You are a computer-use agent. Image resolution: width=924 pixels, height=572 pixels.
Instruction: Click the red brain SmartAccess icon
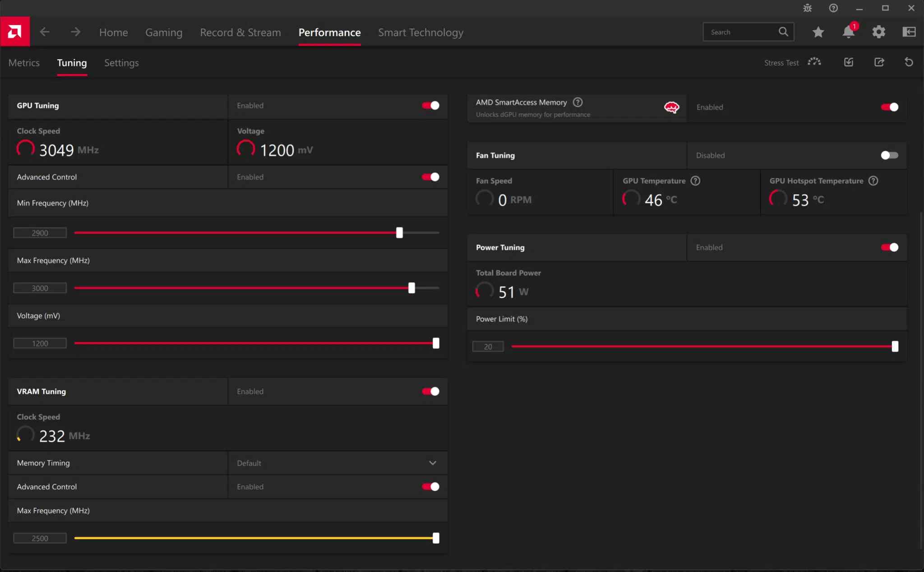pyautogui.click(x=671, y=107)
